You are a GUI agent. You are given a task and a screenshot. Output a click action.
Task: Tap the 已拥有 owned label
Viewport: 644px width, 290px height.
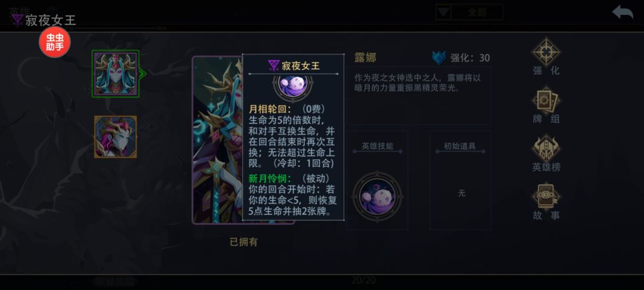tap(243, 242)
